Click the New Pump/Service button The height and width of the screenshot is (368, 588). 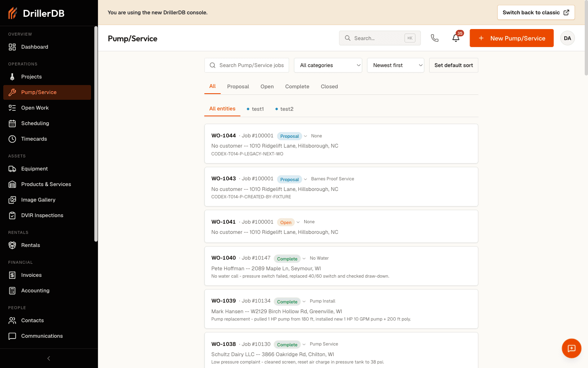click(x=512, y=38)
